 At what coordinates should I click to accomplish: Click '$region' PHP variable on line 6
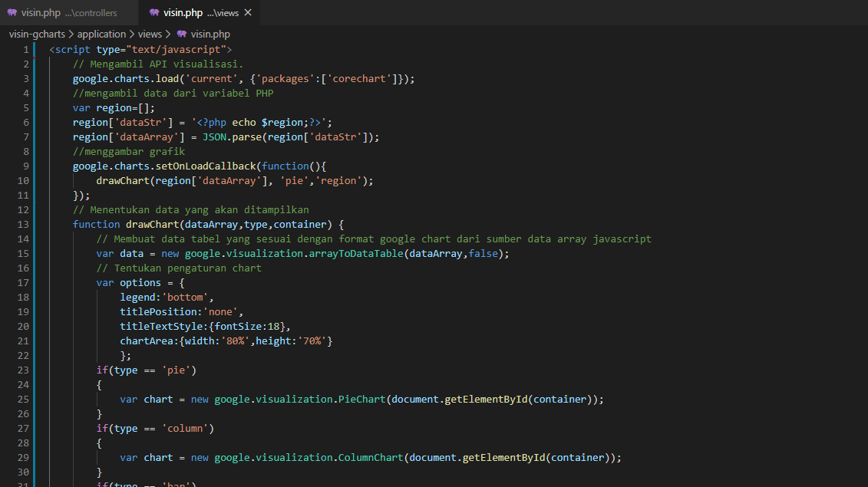[x=282, y=122]
